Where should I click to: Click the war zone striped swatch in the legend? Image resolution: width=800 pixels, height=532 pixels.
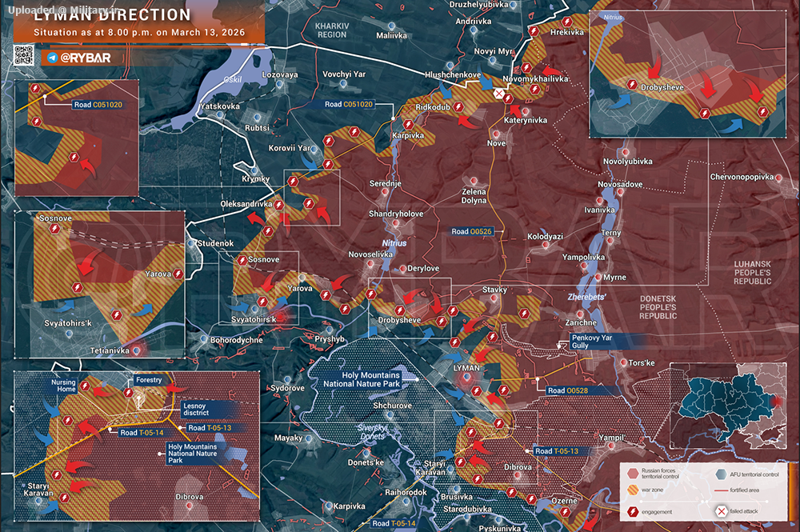coord(633,490)
